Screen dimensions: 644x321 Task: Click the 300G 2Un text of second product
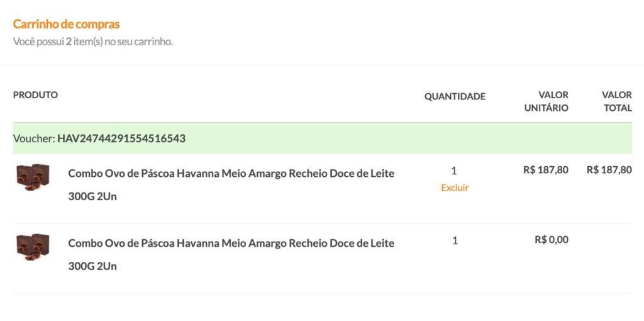click(x=92, y=266)
